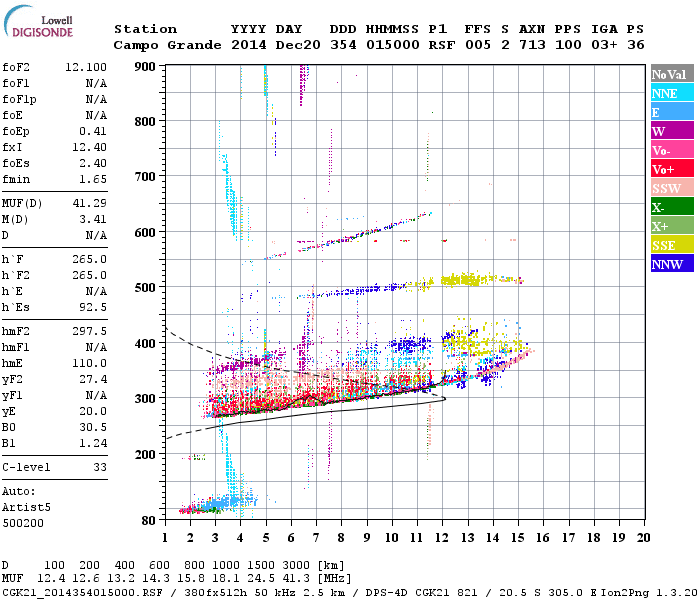Select the NNE cyan legend swatch
The height and width of the screenshot is (600, 700).
(x=672, y=93)
